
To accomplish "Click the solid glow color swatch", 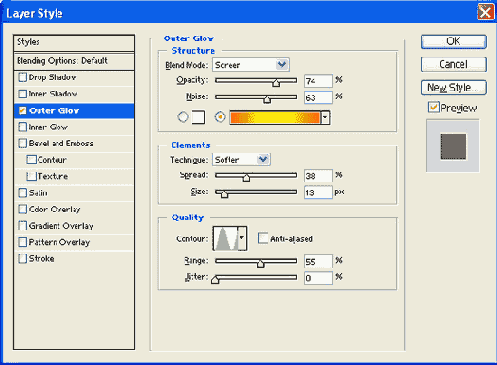I will pyautogui.click(x=198, y=117).
